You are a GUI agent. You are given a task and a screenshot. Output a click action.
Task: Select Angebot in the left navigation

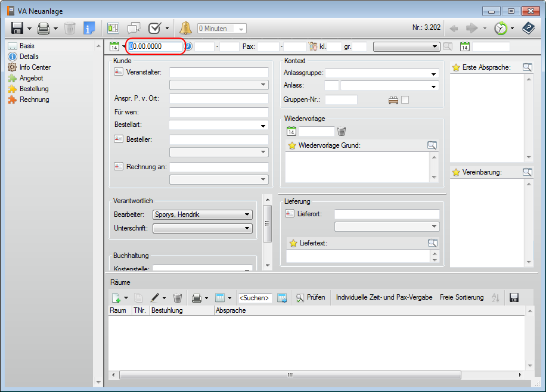coord(31,78)
